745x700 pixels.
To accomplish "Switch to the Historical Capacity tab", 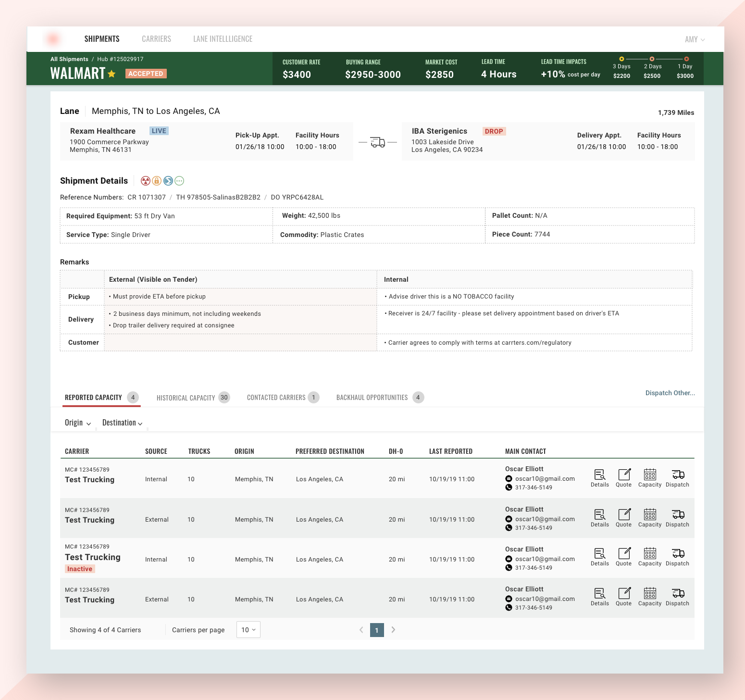I will point(192,398).
